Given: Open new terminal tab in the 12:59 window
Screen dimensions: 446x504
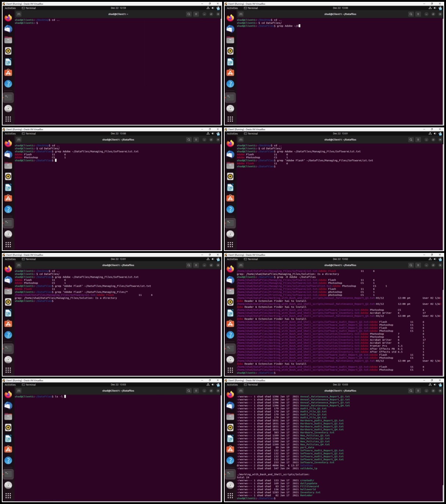Looking at the screenshot, I should pos(19,14).
